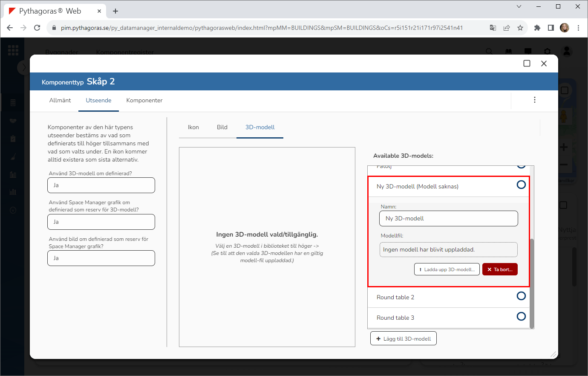The height and width of the screenshot is (376, 588).
Task: Close the Skåp 2 dialog
Action: pos(544,64)
